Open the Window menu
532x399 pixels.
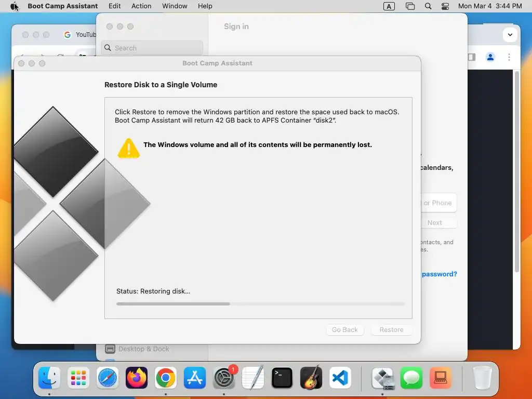pos(175,6)
